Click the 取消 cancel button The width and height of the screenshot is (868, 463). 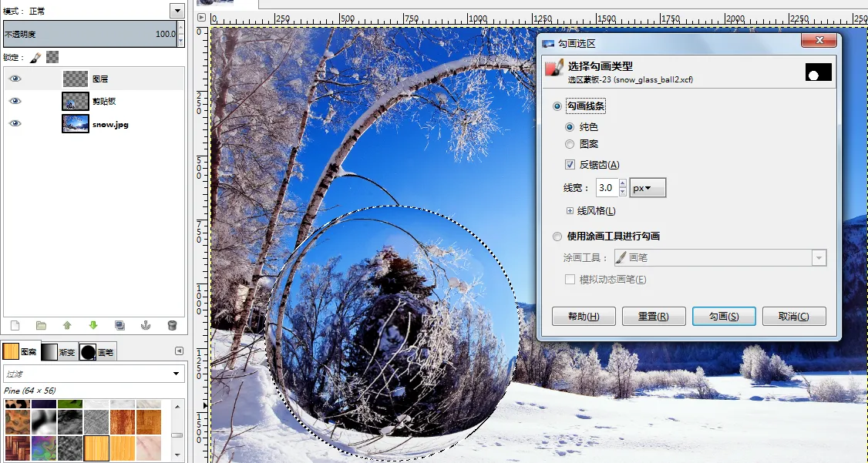click(x=794, y=317)
